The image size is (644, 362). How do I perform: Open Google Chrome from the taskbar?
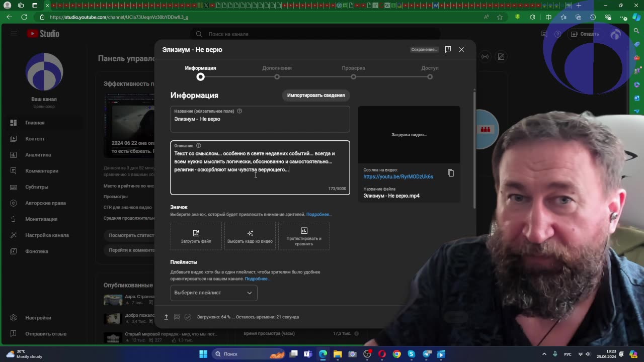[397, 354]
